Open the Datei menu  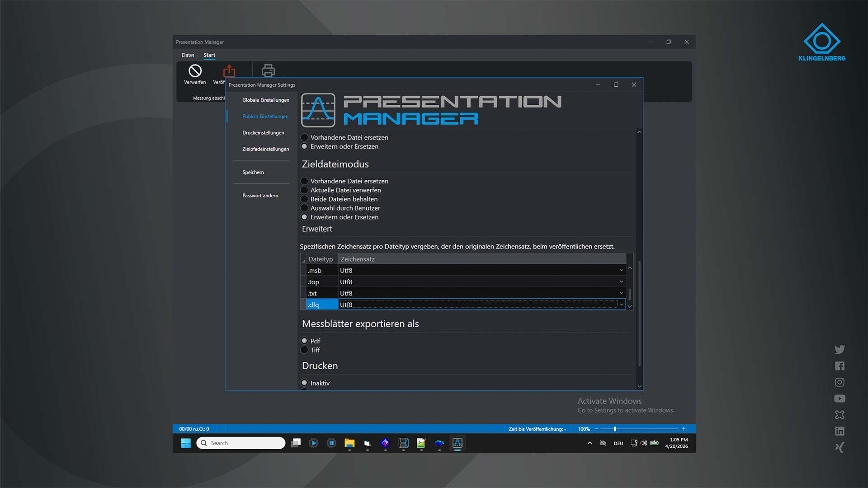[188, 55]
